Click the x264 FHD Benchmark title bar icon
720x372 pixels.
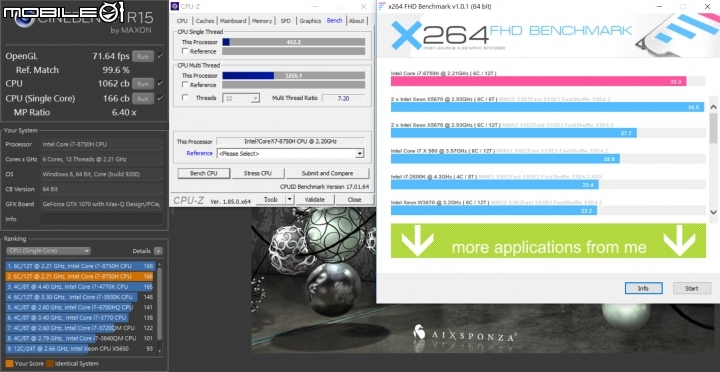[x=382, y=6]
